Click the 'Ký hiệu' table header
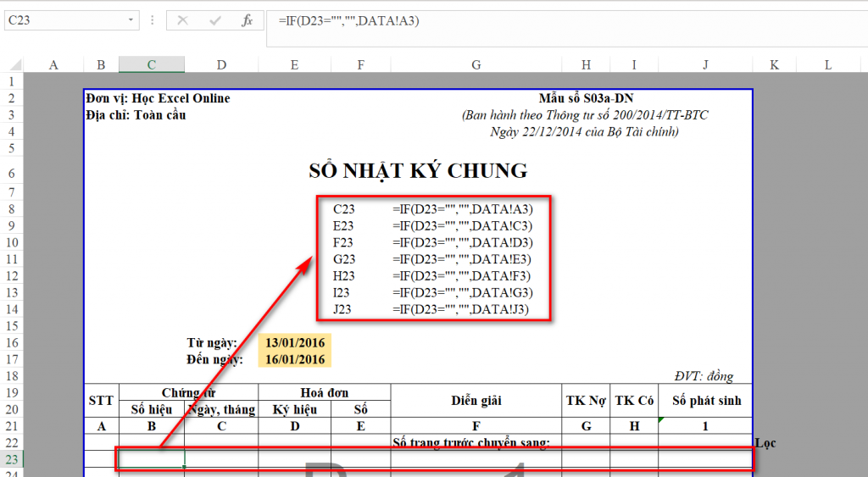The image size is (868, 477). (294, 409)
